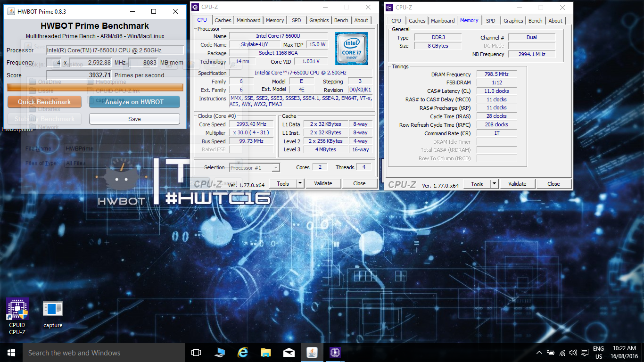Click the Quick Benchmark button
The image size is (644, 362).
pyautogui.click(x=44, y=102)
